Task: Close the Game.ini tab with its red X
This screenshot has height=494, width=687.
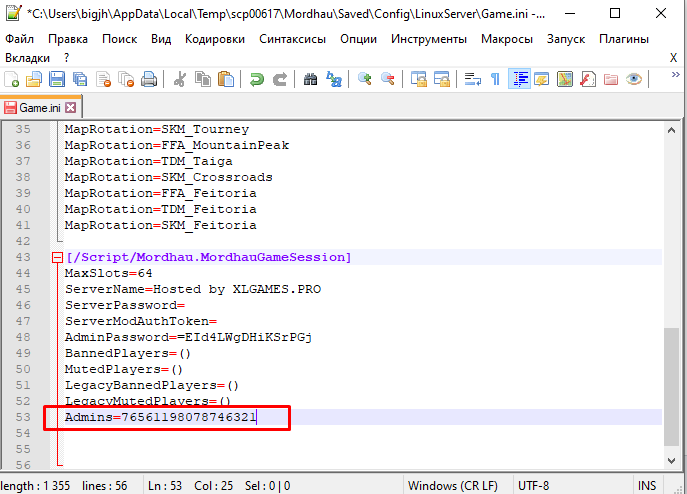Action: coord(71,107)
